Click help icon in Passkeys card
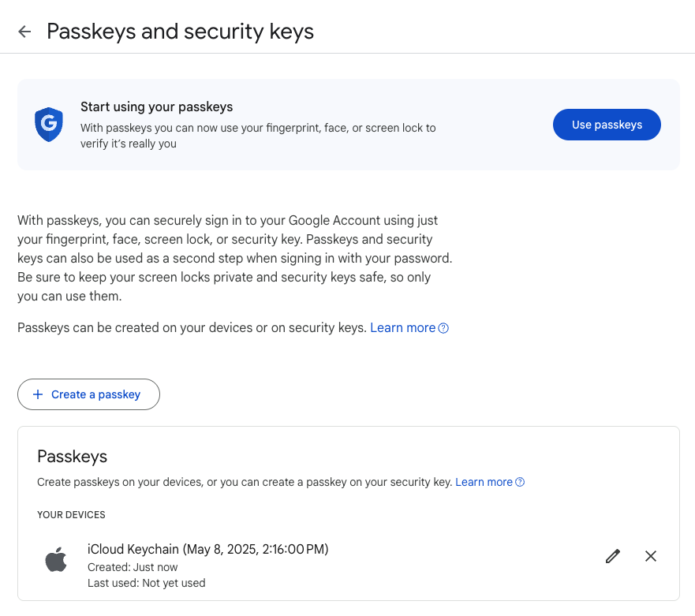 520,482
